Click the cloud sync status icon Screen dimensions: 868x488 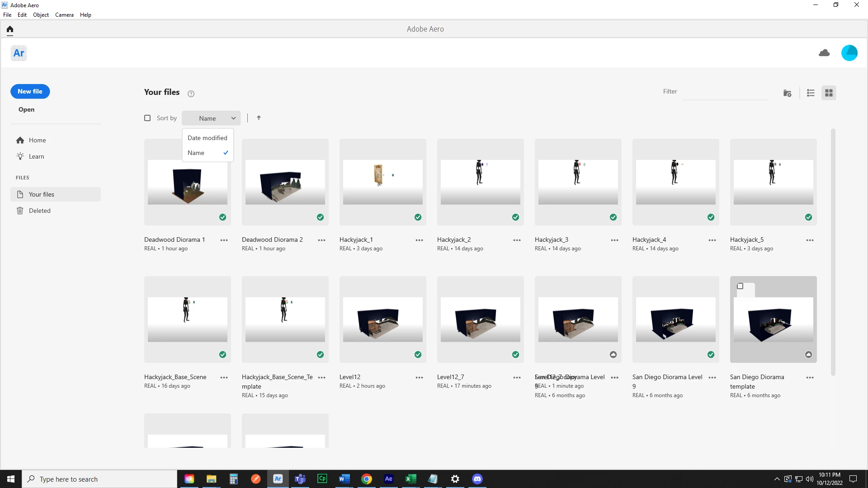824,53
